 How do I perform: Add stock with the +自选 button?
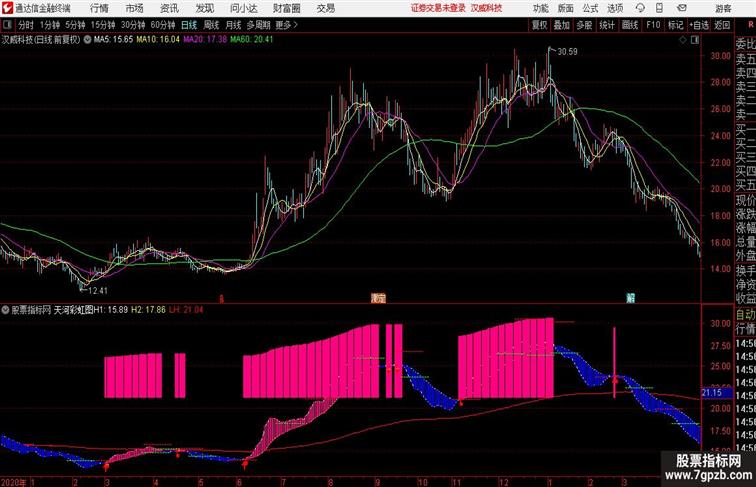[x=699, y=25]
